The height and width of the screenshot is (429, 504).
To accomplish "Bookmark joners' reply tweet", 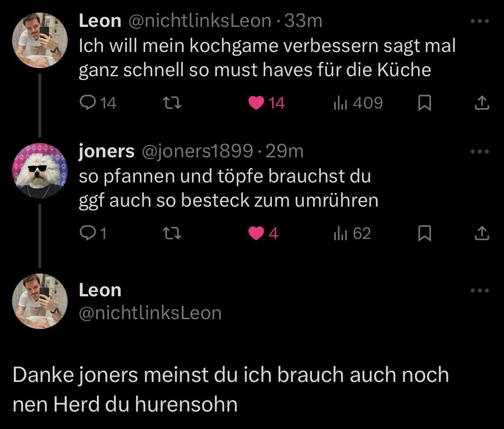I will (x=424, y=234).
